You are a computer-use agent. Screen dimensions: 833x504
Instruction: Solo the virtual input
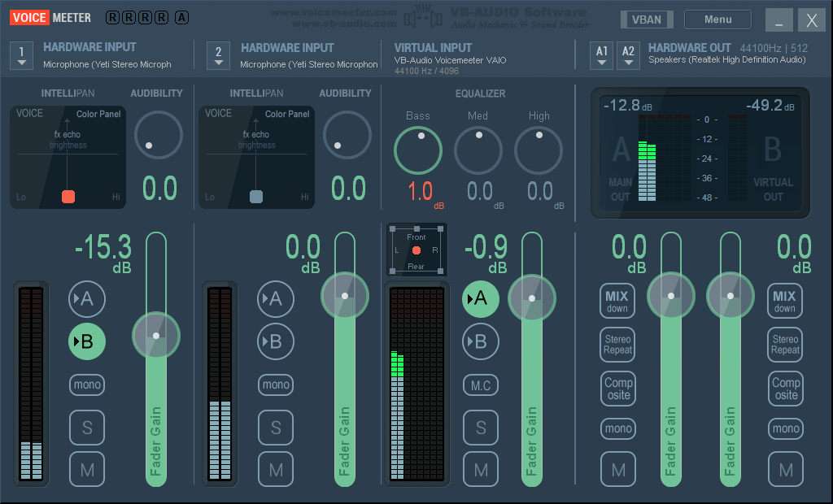pos(481,428)
